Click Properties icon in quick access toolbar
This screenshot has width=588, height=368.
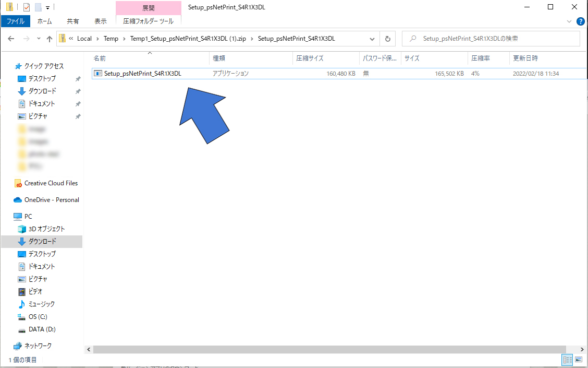click(27, 7)
